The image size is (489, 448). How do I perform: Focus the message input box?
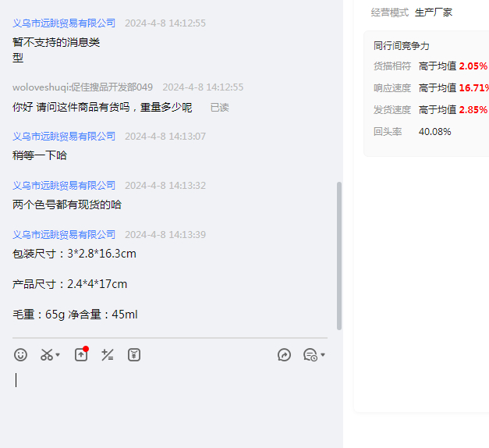(x=172, y=398)
